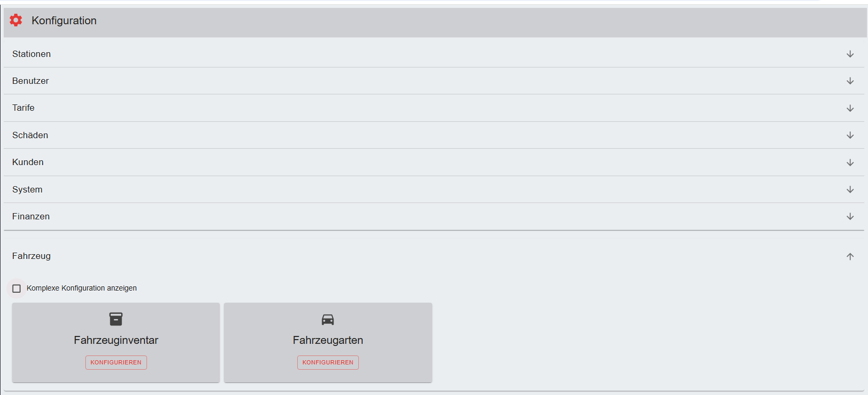Expand Benutzer with the arrow icon

click(850, 81)
